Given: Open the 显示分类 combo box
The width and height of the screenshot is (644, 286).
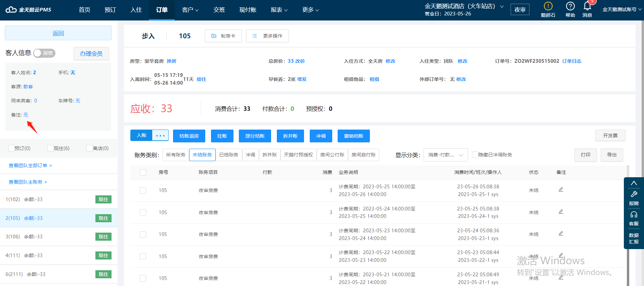Looking at the screenshot, I should click(x=446, y=155).
